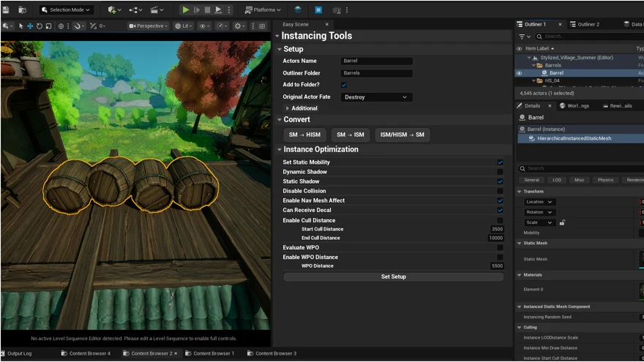Open Outliner filter options icon

[525, 37]
